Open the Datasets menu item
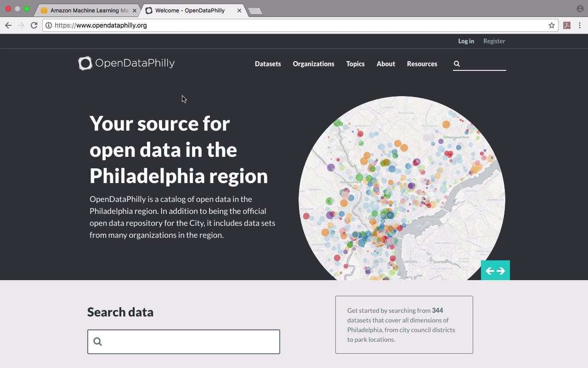This screenshot has width=588, height=368. [268, 64]
